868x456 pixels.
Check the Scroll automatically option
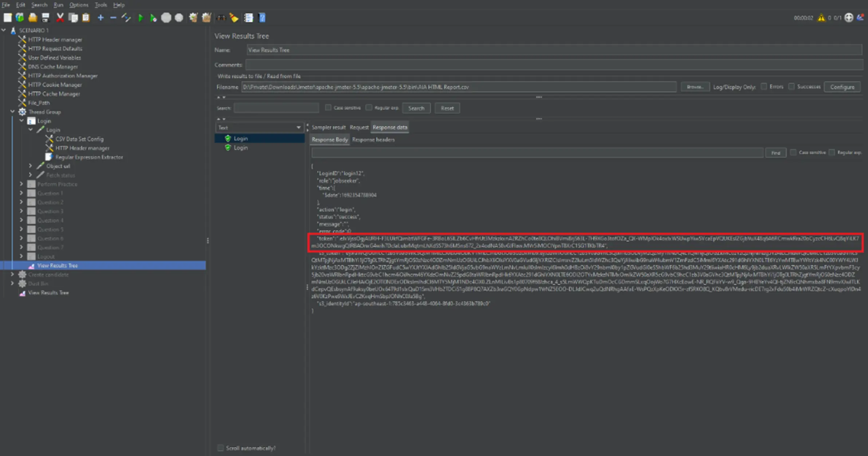220,448
